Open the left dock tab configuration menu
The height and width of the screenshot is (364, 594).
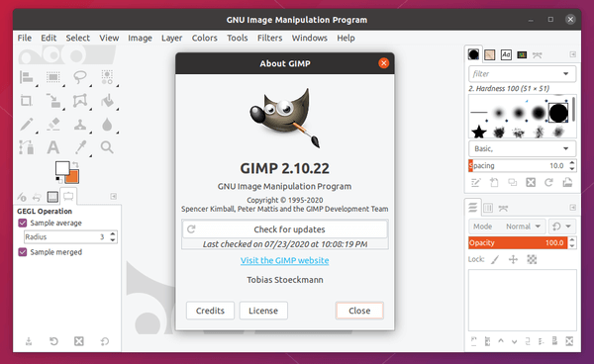coord(113,196)
